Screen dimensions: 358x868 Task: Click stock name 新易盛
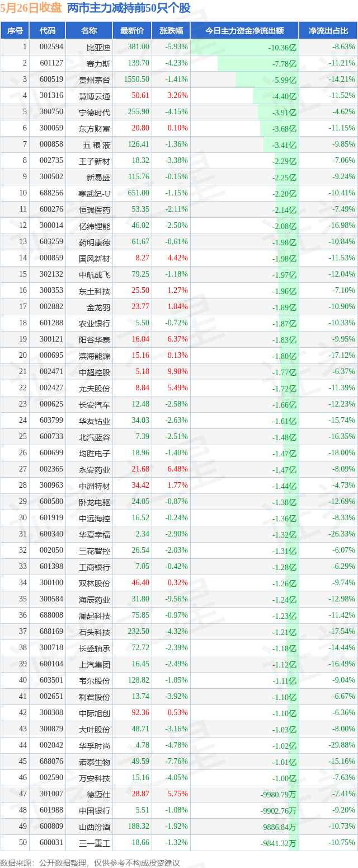pyautogui.click(x=98, y=177)
